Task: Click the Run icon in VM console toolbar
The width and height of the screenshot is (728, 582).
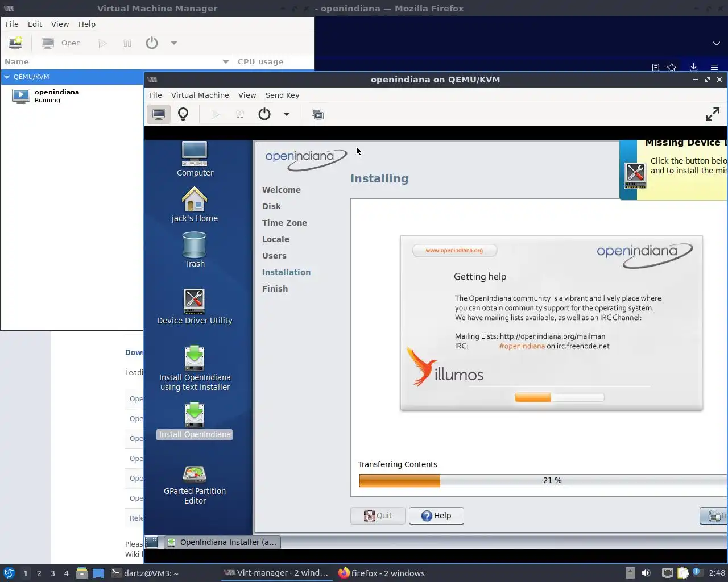Action: coord(215,114)
